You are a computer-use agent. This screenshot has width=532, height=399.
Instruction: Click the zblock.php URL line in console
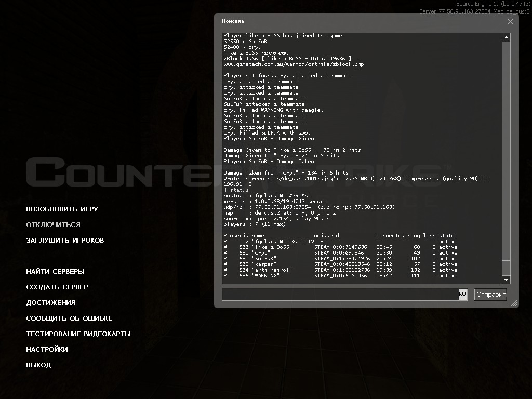294,64
